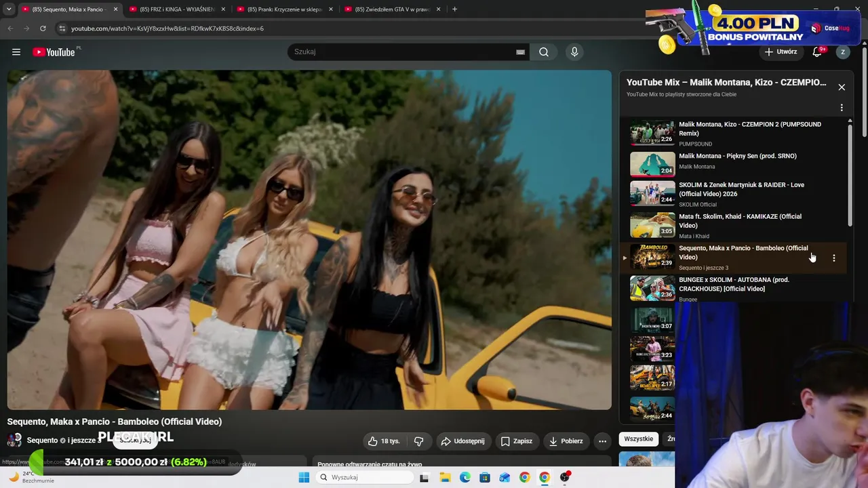The image size is (868, 488).
Task: Open Windows Start menu
Action: (x=304, y=477)
